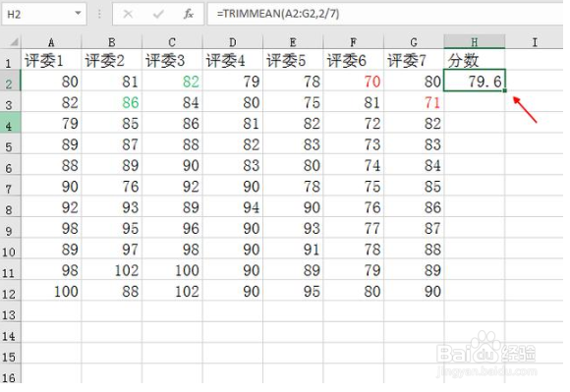This screenshot has height=392, width=570.
Task: Select column G header
Action: pos(414,42)
